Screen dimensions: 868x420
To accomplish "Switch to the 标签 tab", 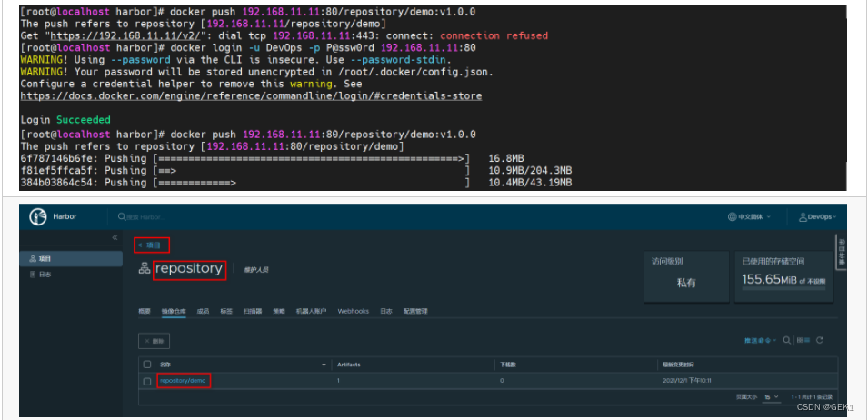I will pyautogui.click(x=226, y=311).
